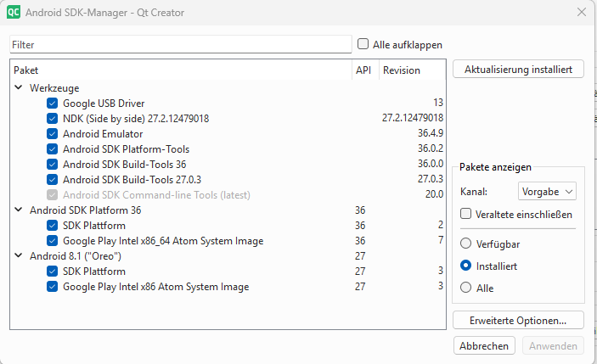Open 'Erweiterte Optionen...' dialog
This screenshot has width=597, height=364.
click(x=518, y=320)
